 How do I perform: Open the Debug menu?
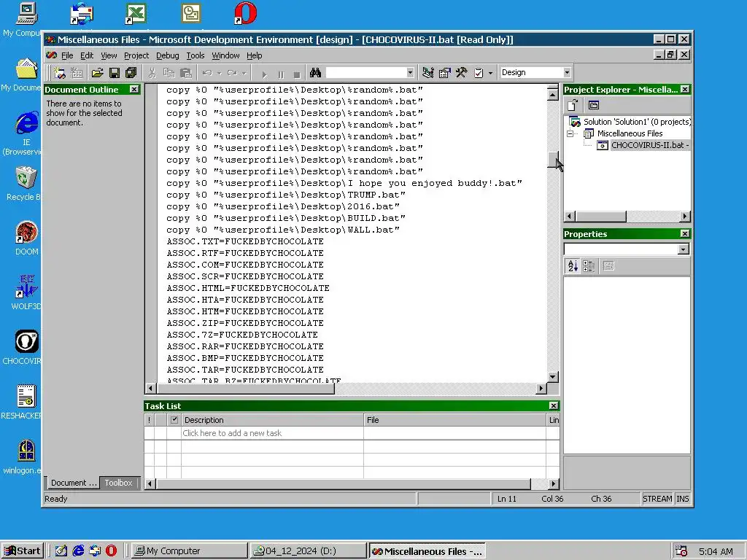(x=168, y=55)
